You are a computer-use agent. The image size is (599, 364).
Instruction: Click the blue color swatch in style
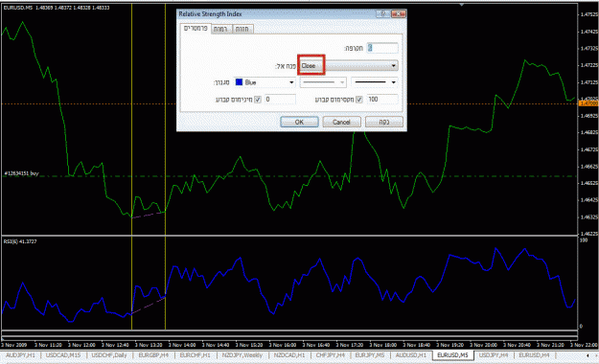[x=240, y=82]
